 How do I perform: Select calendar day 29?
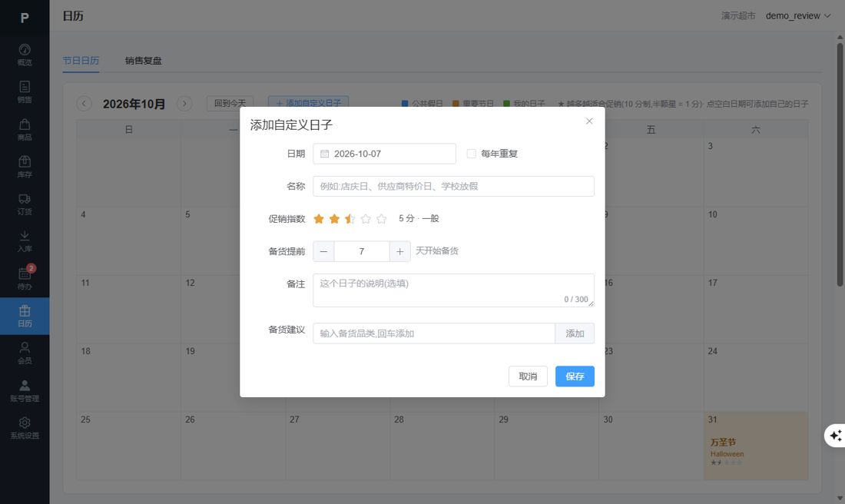(546, 446)
